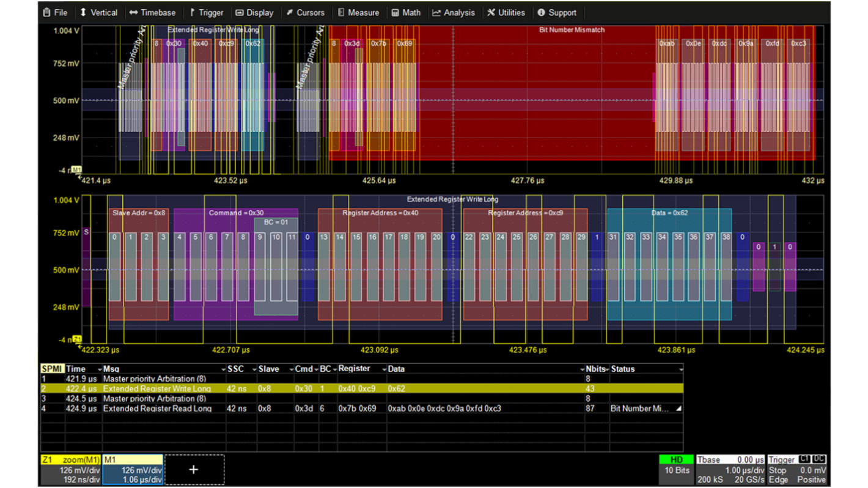Open the Cursors menu
The width and height of the screenshot is (868, 488).
(306, 12)
